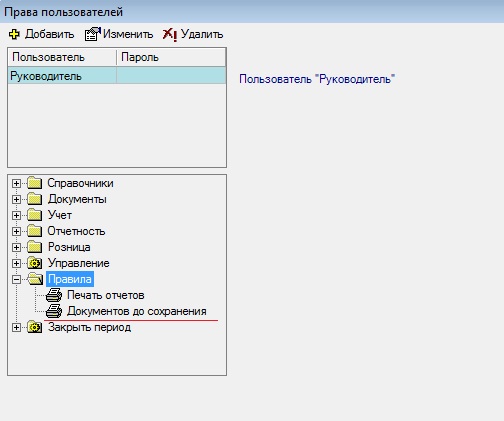This screenshot has height=421, width=504.
Task: Select the Учет tree item
Action: [60, 215]
